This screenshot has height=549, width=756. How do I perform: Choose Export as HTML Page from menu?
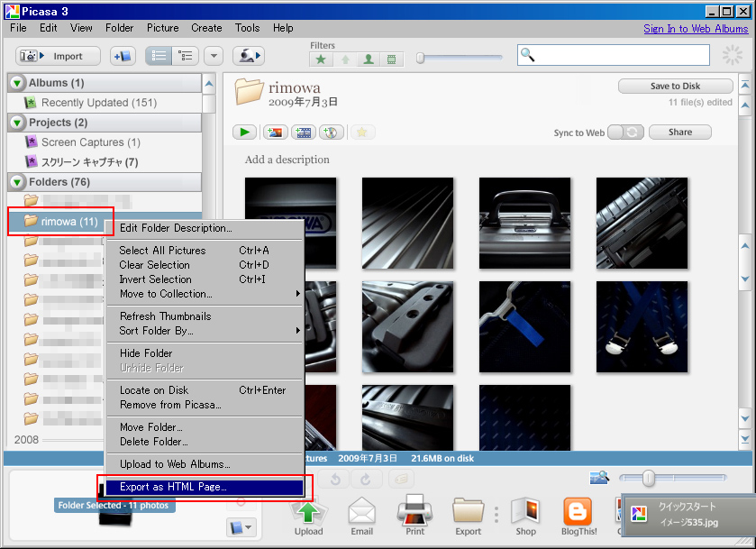click(173, 487)
